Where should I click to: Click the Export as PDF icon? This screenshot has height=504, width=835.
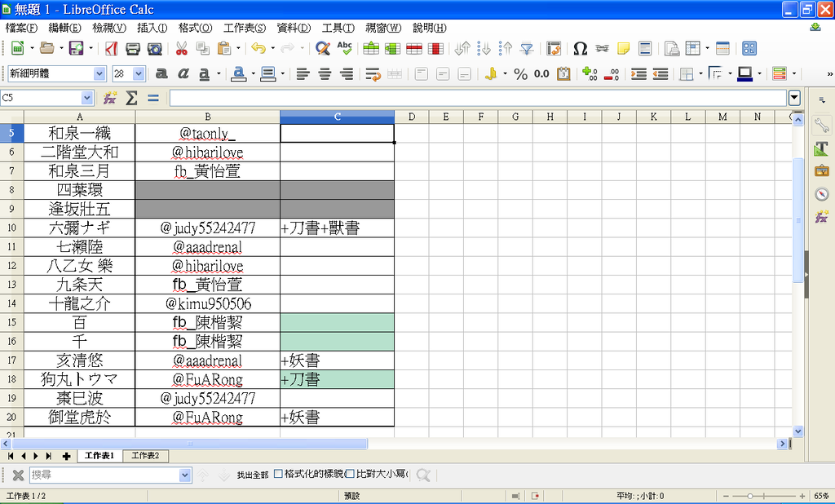112,49
